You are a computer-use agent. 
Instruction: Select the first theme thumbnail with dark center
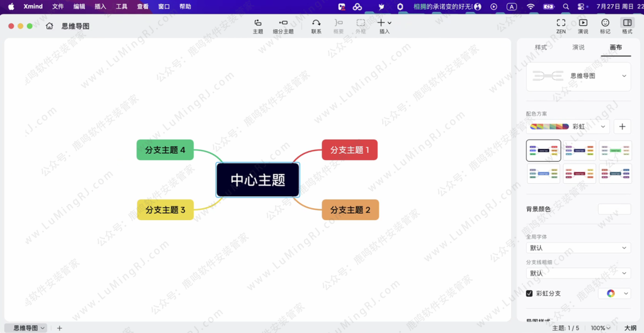coord(543,150)
